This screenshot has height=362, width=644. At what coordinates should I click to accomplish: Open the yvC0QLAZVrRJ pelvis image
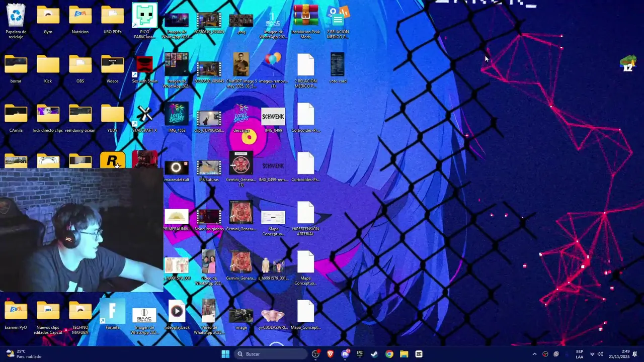pos(273,319)
